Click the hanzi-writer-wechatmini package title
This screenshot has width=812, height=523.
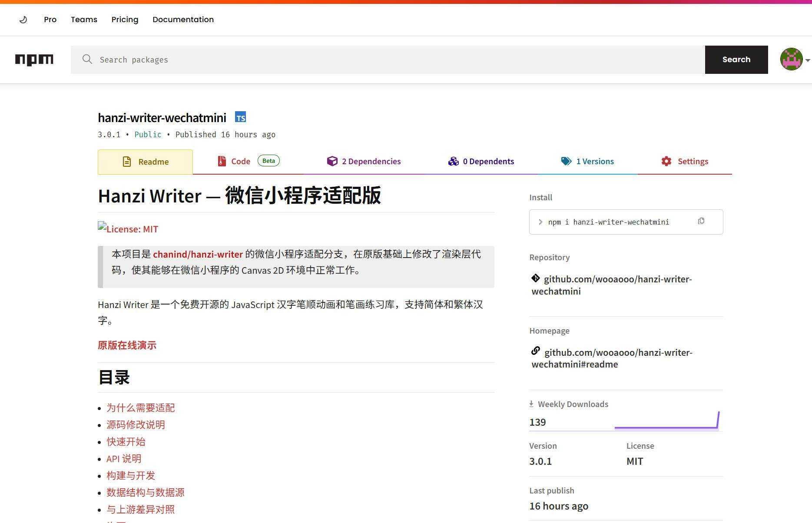pyautogui.click(x=162, y=118)
